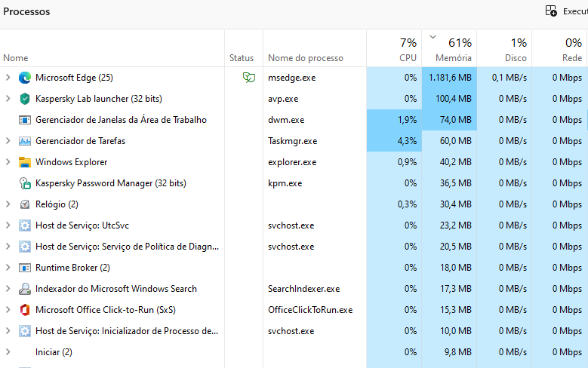Expand Microsoft Office Click-to-Run (SxS)

tap(8, 310)
